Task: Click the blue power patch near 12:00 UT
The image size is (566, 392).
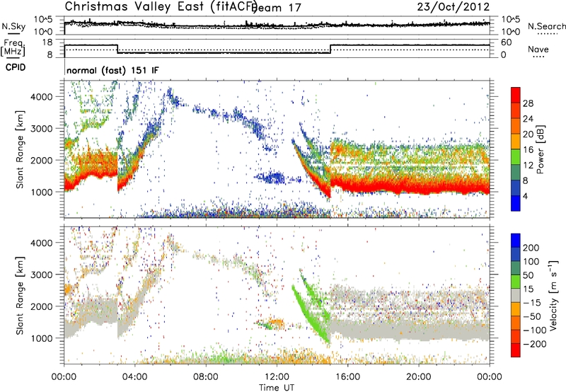Action: (272, 178)
